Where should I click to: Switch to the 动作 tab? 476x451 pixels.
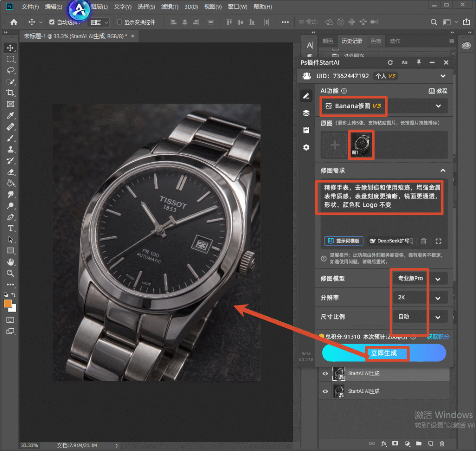pos(395,41)
